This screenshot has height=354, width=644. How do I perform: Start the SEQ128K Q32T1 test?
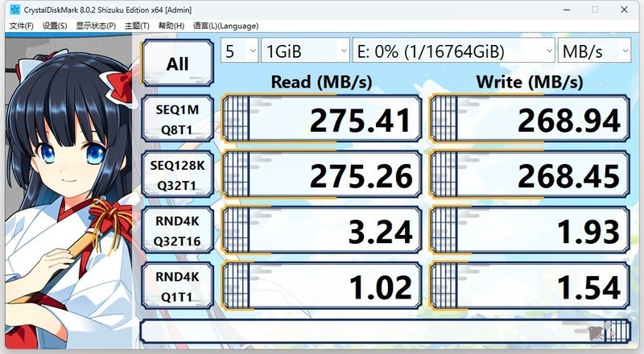[x=177, y=175]
